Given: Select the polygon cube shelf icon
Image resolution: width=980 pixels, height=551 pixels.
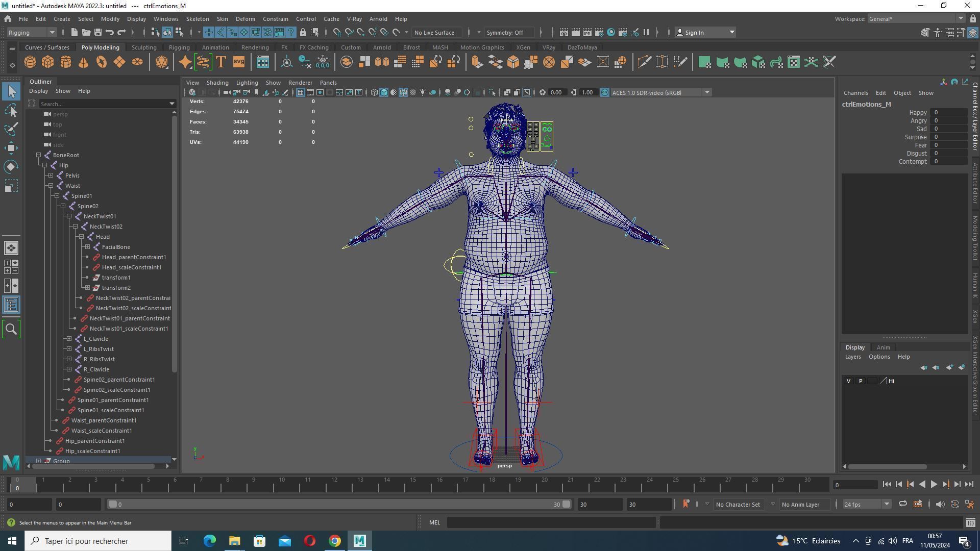Looking at the screenshot, I should pos(48,62).
